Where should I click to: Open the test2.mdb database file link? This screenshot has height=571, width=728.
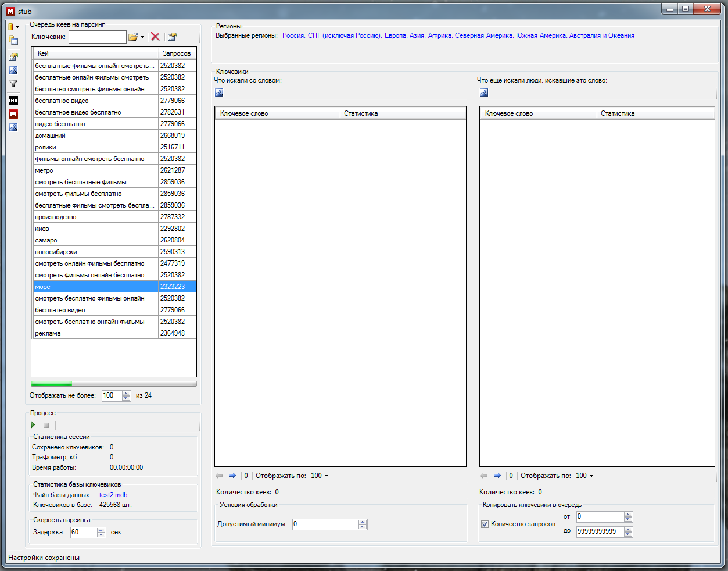coord(113,495)
